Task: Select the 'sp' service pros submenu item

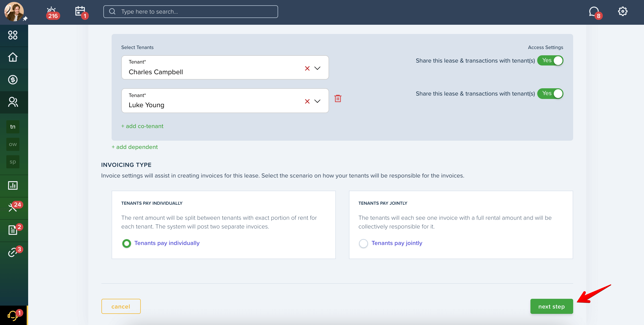Action: 13,162
